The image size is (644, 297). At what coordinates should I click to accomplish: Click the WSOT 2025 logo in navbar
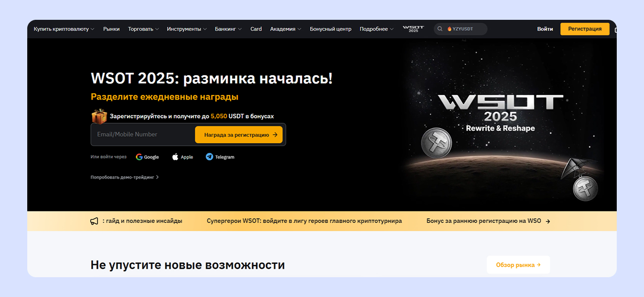click(x=413, y=29)
